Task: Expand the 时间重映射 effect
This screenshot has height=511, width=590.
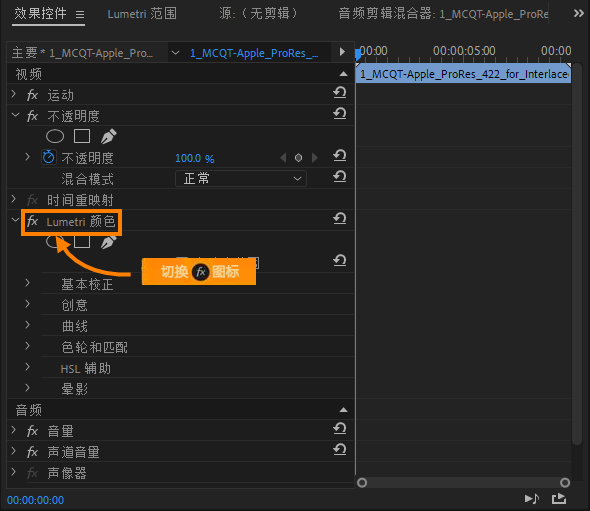Action: 14,199
